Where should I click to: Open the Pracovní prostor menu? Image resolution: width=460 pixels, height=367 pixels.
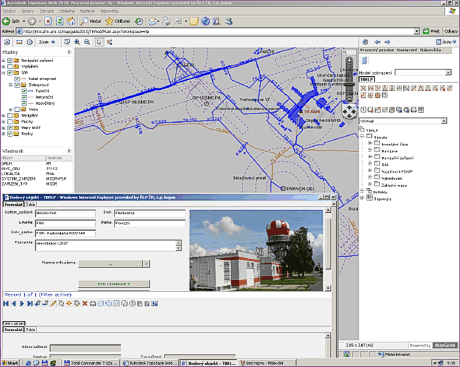377,50
